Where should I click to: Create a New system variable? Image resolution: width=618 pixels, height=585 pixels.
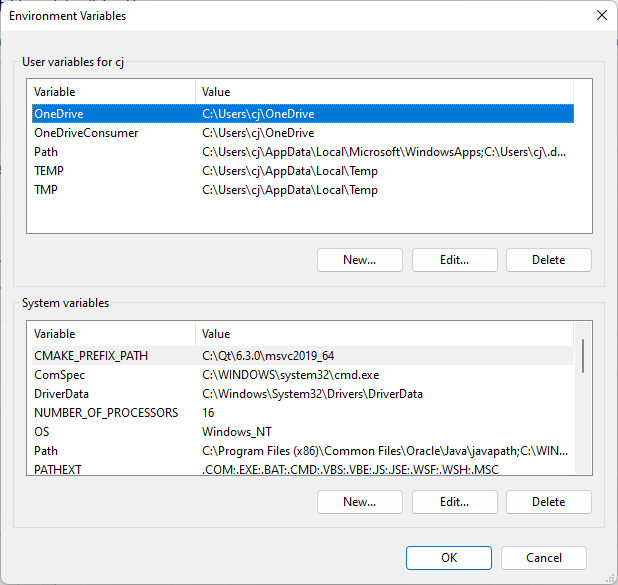click(x=359, y=502)
